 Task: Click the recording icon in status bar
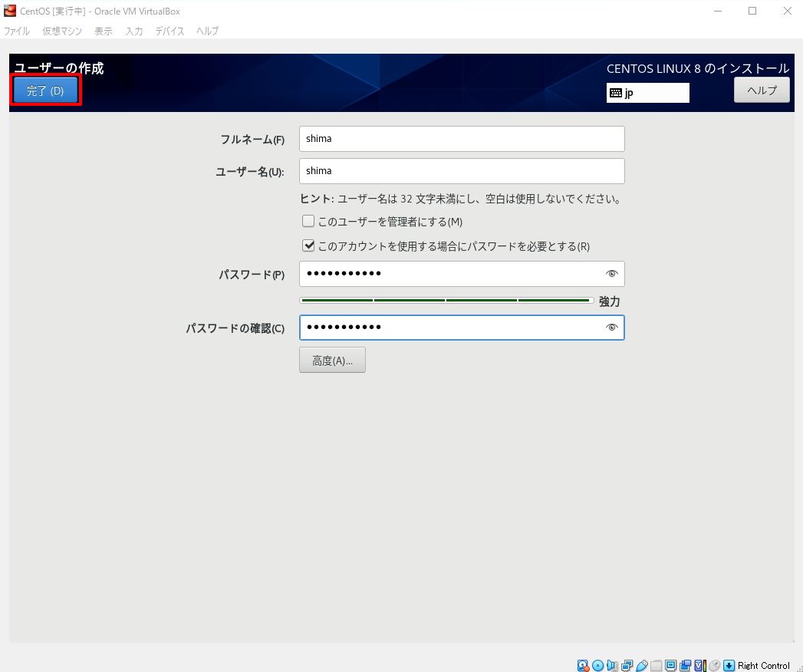coord(685,665)
